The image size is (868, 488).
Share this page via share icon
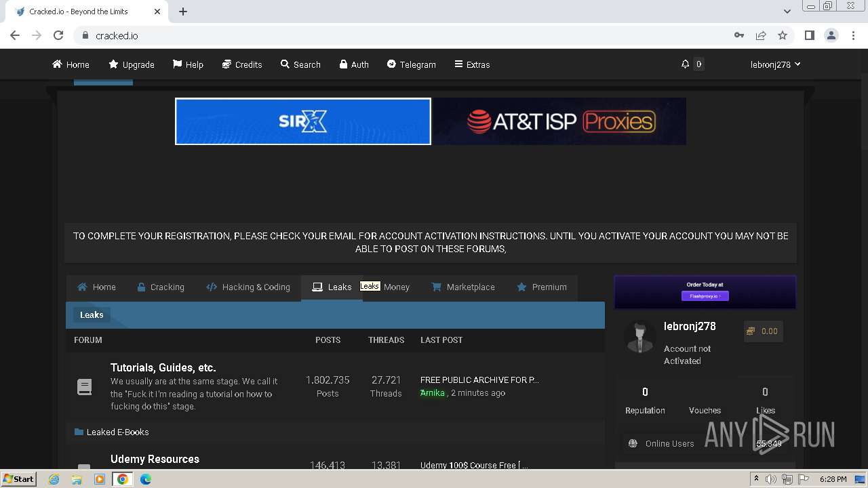coord(761,35)
